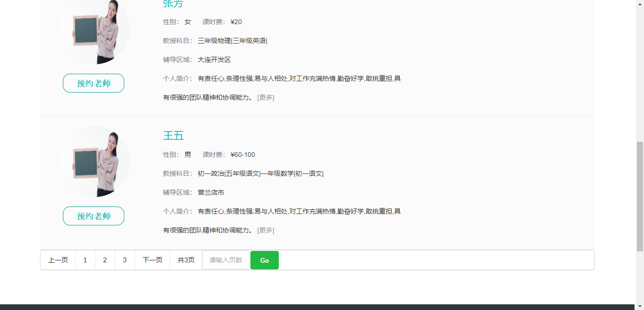Select page 2 in pagination
644x310 pixels.
click(x=105, y=260)
